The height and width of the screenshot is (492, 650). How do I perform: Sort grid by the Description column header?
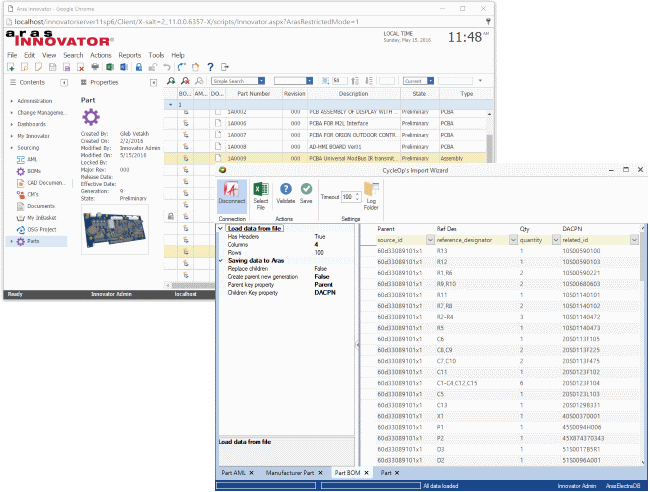[x=354, y=94]
